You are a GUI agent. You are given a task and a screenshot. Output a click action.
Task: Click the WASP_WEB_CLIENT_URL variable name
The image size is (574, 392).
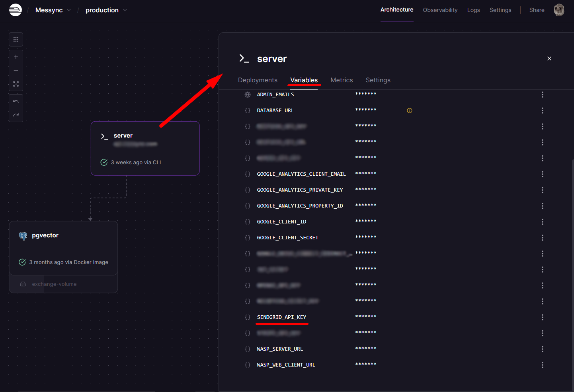286,365
